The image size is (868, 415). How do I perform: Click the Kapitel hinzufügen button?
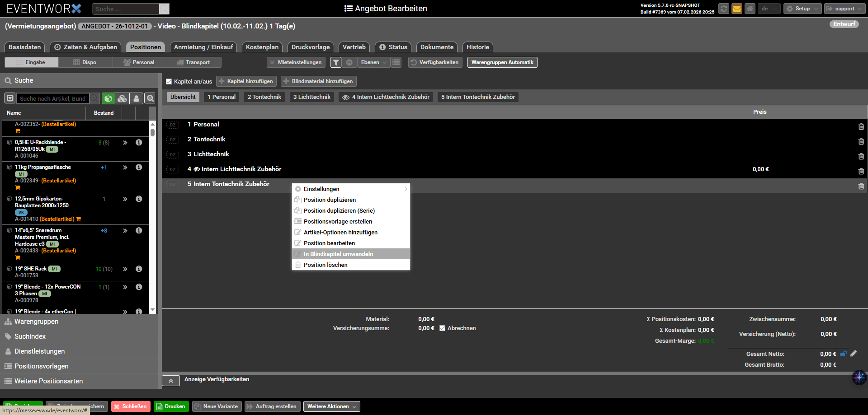point(246,81)
